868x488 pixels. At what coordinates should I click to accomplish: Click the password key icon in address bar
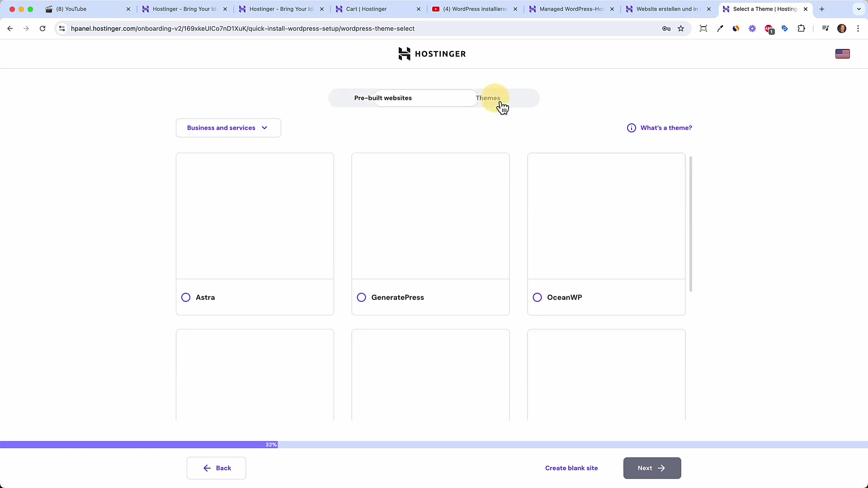[x=666, y=28]
